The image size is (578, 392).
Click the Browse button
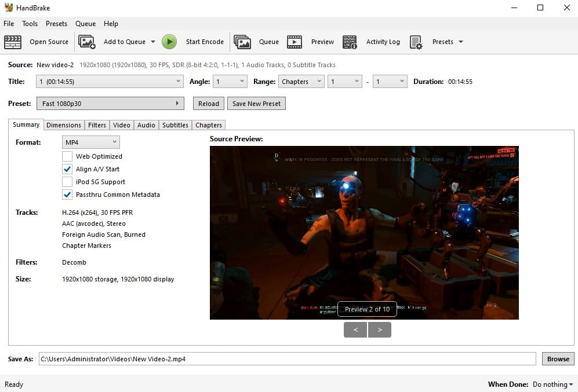558,359
